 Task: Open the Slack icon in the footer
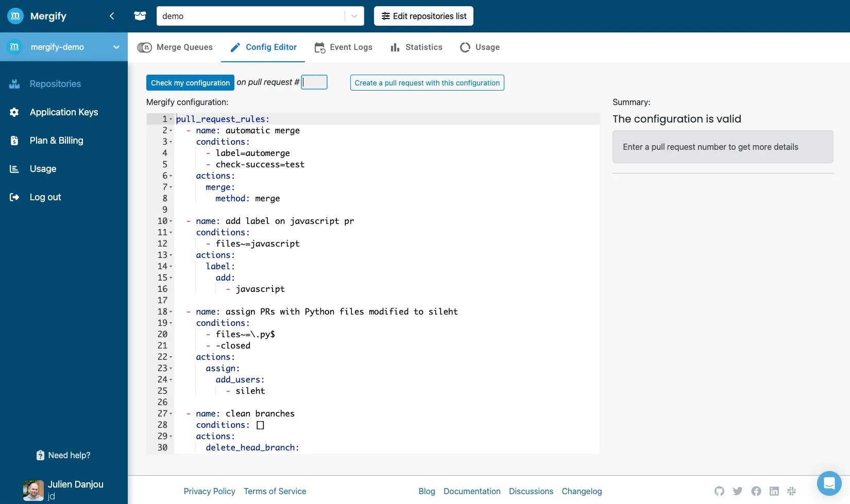pyautogui.click(x=792, y=491)
